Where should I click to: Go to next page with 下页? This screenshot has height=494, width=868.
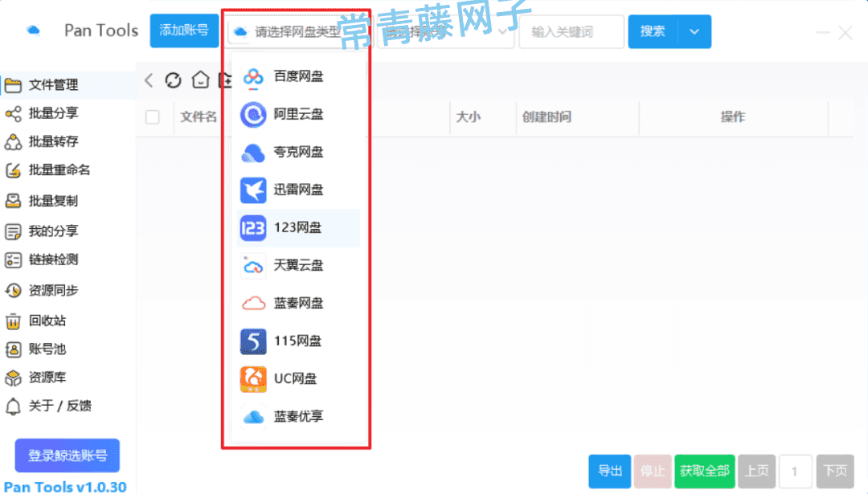click(835, 472)
